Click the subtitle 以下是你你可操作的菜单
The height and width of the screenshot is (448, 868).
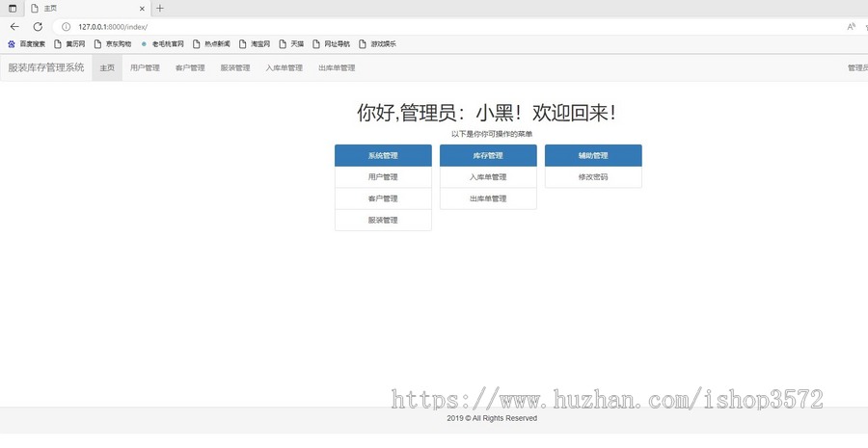(492, 134)
